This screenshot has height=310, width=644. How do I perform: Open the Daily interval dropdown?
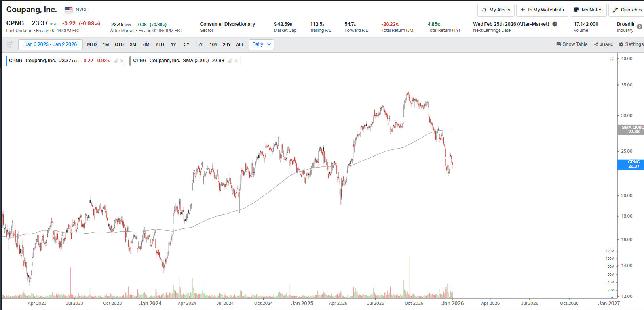261,44
